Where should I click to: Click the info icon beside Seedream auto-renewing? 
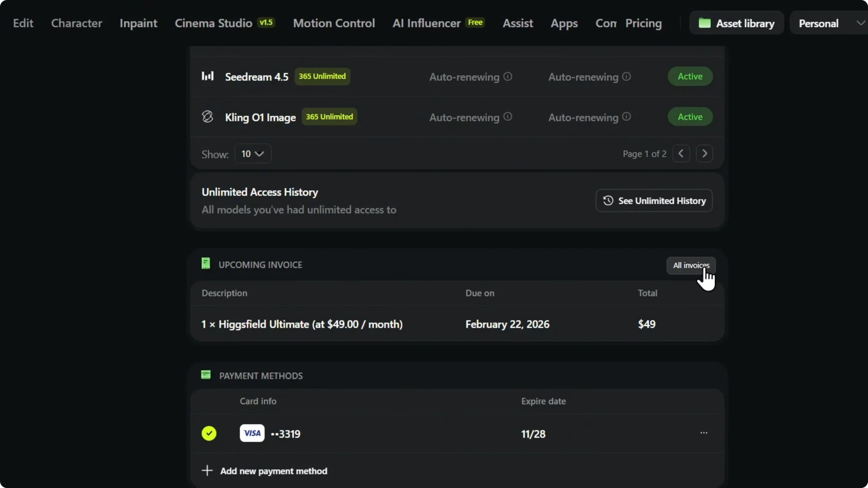click(508, 77)
